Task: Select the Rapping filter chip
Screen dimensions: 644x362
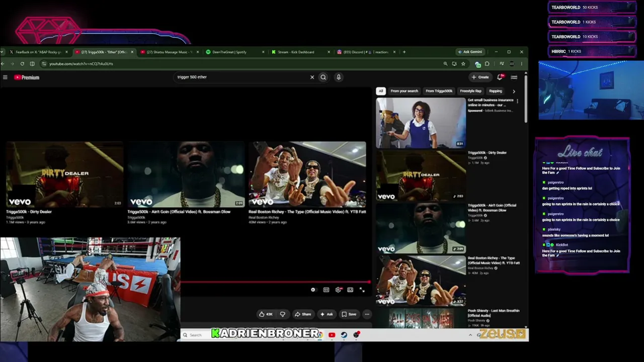Action: click(496, 91)
